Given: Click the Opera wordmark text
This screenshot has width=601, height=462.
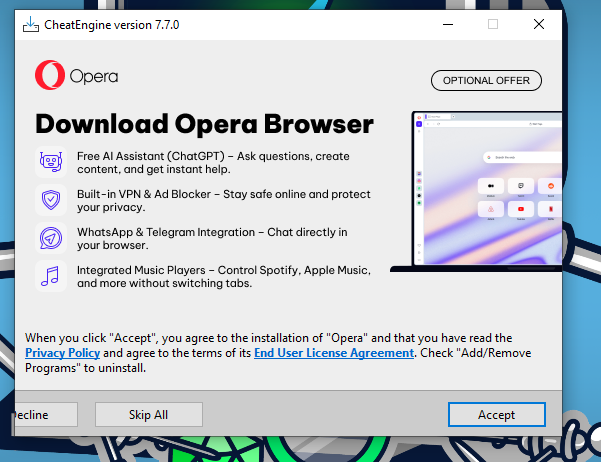Looking at the screenshot, I should [x=94, y=76].
